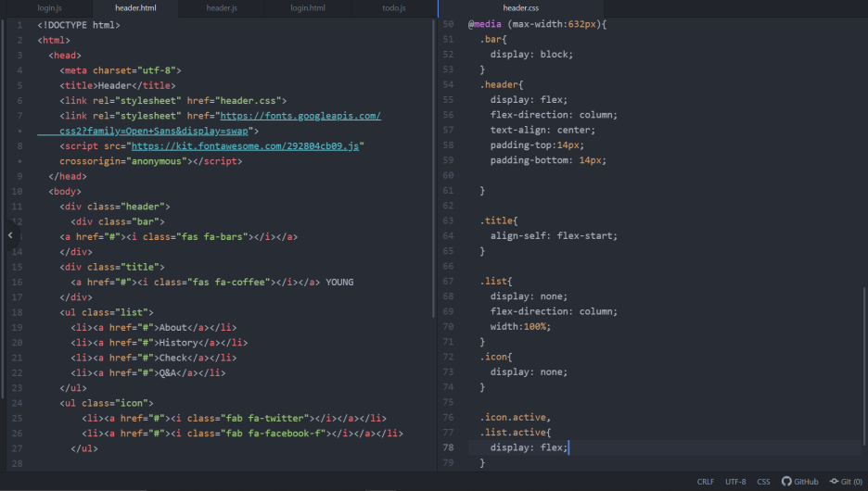Click the 'fas fa-bars' anchor line
The image size is (868, 491).
coord(178,236)
